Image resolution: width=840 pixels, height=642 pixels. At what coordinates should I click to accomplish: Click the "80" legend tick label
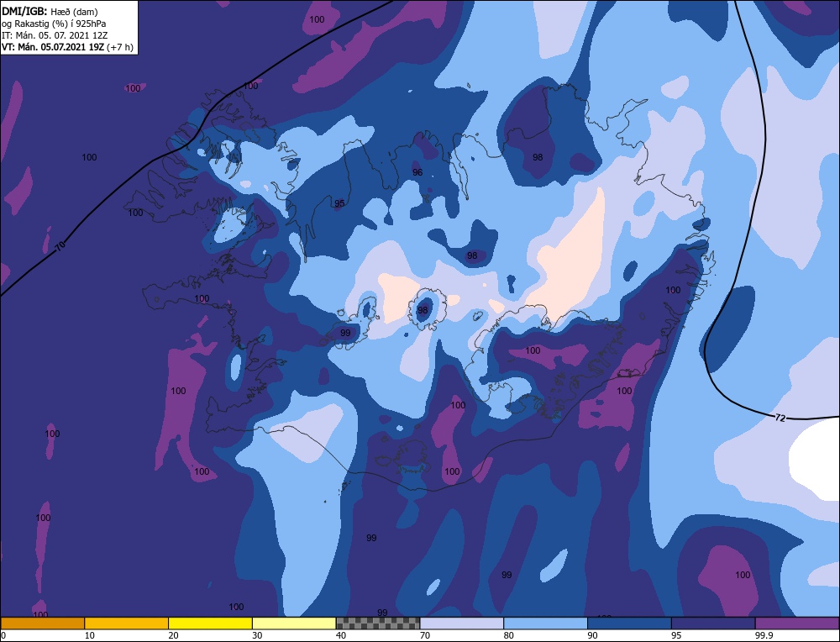click(x=509, y=635)
